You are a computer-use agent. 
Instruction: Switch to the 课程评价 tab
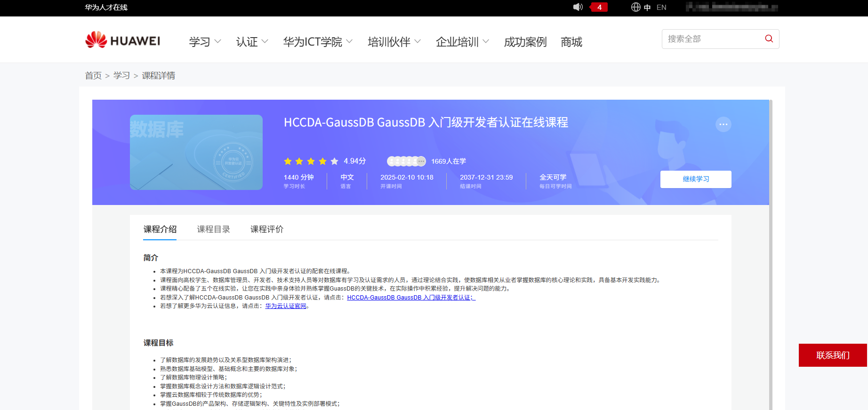267,229
